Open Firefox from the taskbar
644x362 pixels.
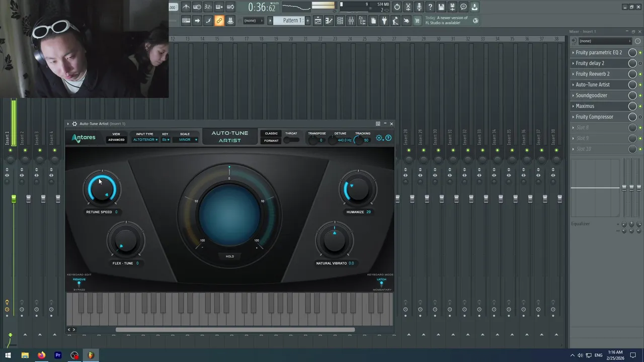coord(41,355)
